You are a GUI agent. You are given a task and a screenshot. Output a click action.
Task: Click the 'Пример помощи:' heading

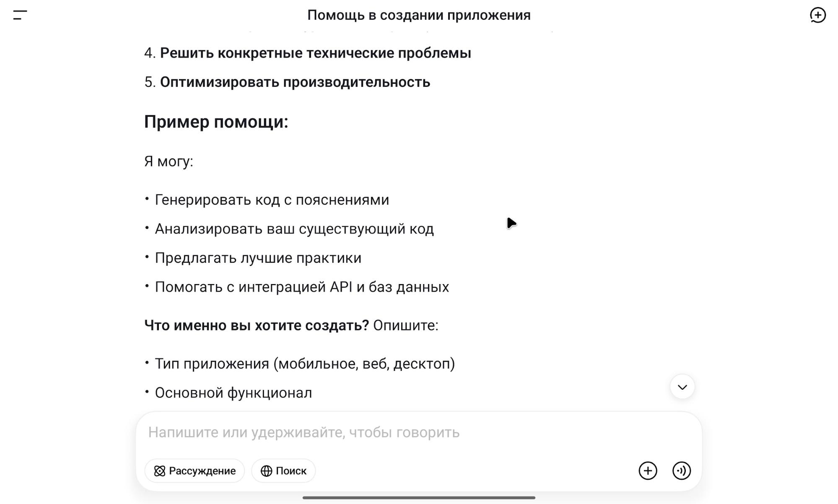click(x=216, y=122)
